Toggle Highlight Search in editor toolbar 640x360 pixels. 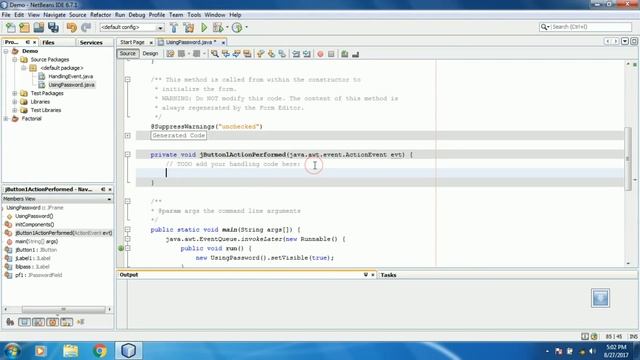(247, 54)
